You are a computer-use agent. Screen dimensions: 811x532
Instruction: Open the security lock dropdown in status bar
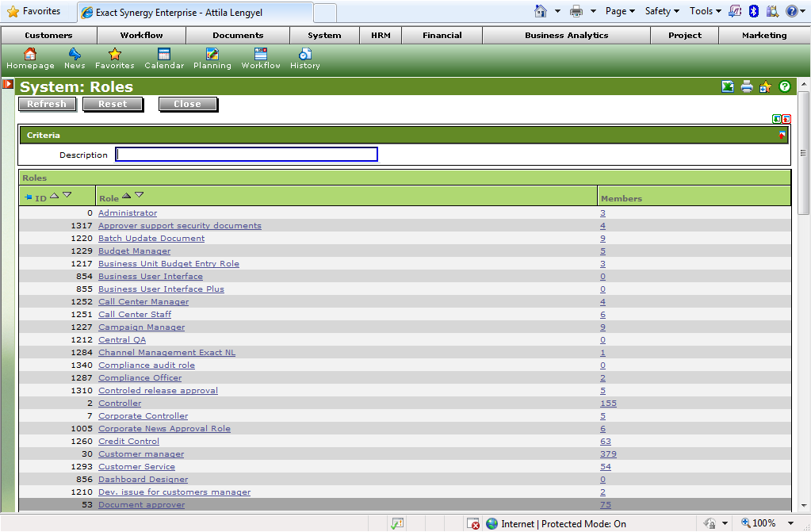point(725,524)
